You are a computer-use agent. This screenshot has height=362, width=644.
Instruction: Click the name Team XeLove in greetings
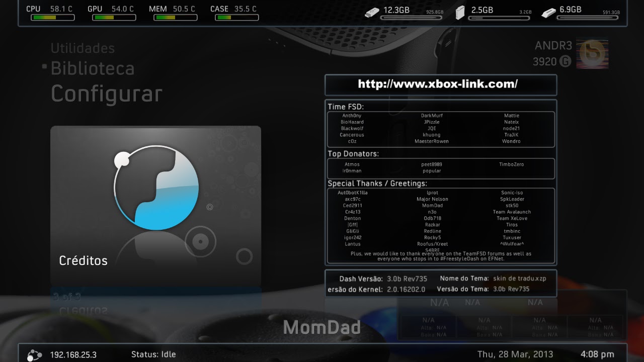pyautogui.click(x=512, y=219)
